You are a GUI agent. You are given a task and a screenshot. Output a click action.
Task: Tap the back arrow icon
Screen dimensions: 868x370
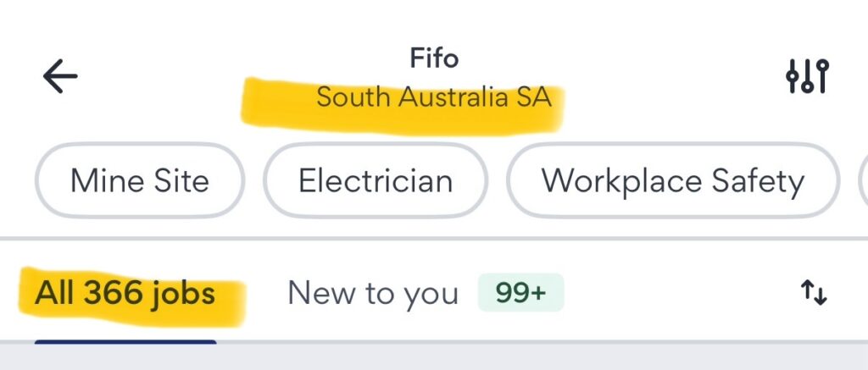(x=60, y=77)
